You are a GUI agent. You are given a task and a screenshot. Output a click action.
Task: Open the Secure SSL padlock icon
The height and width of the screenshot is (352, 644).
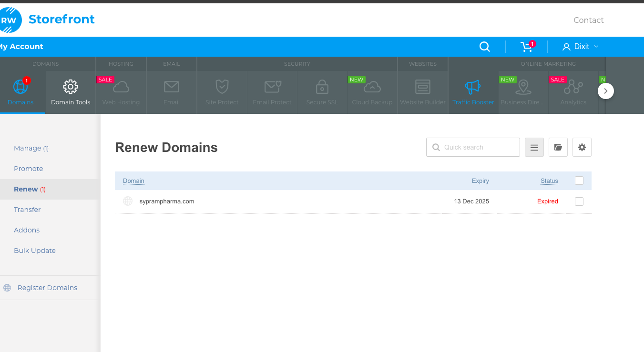[322, 87]
